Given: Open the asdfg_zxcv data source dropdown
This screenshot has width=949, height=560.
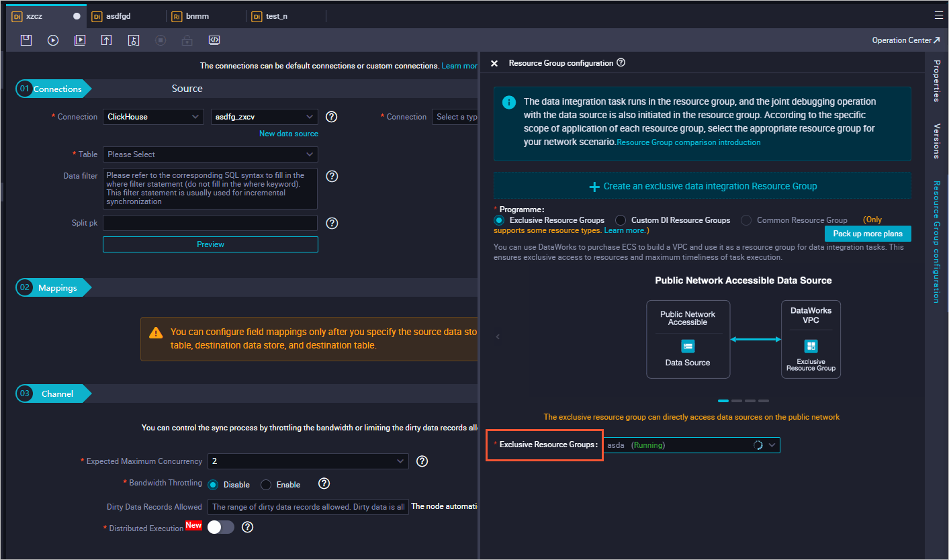Looking at the screenshot, I should pyautogui.click(x=264, y=117).
